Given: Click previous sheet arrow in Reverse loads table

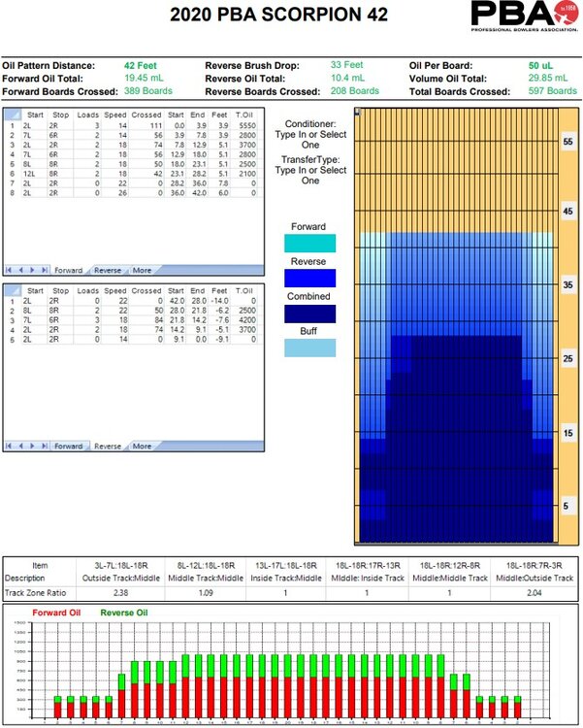Looking at the screenshot, I should (22, 446).
